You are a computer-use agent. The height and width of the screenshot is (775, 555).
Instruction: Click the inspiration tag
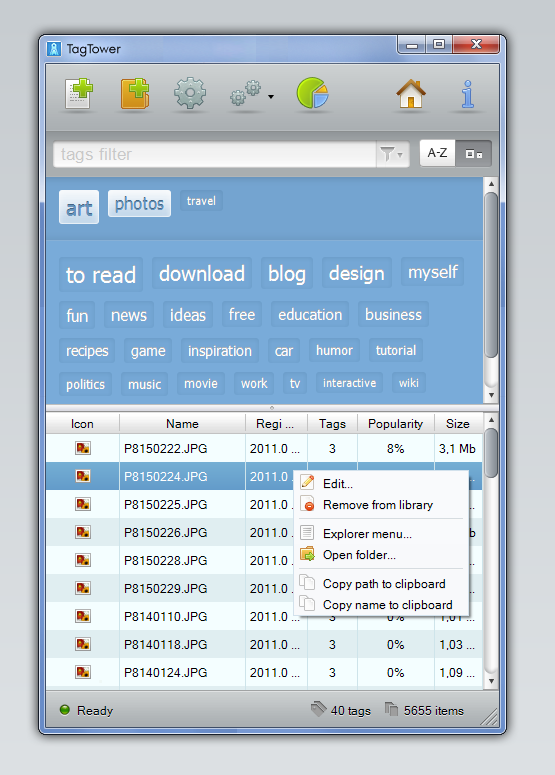pyautogui.click(x=220, y=351)
